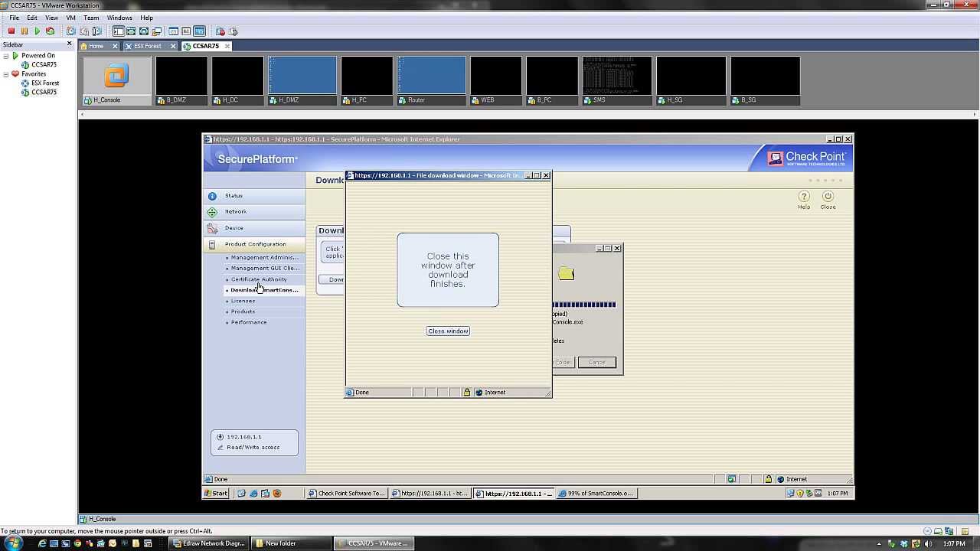Click the Help icon in SecurePlatform
The image size is (980, 551).
(x=804, y=197)
